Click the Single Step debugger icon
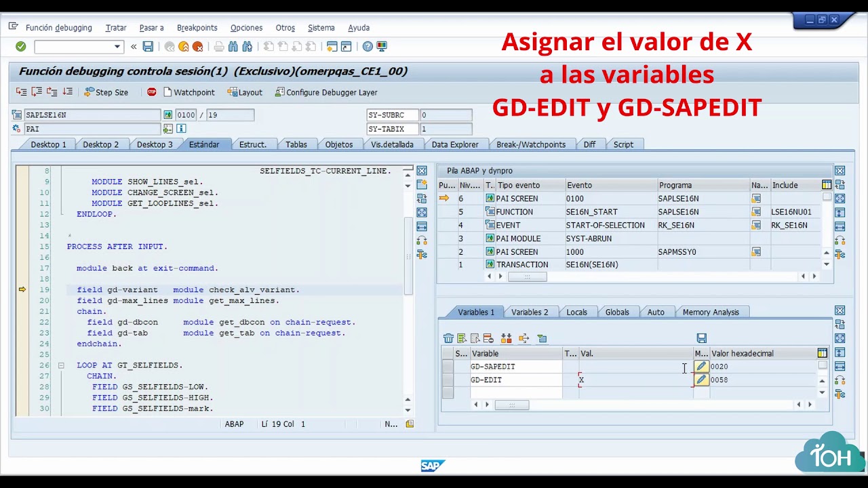Screen dimensions: 868x488 tap(22, 92)
